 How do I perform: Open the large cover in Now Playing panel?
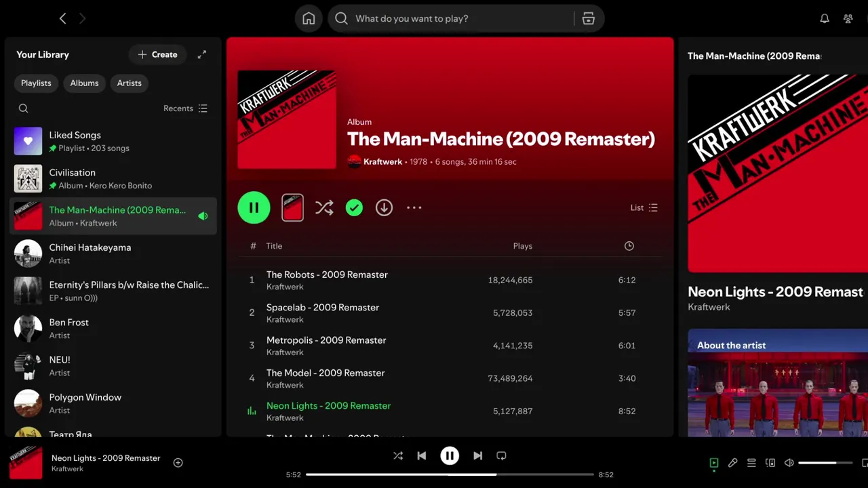(x=778, y=174)
